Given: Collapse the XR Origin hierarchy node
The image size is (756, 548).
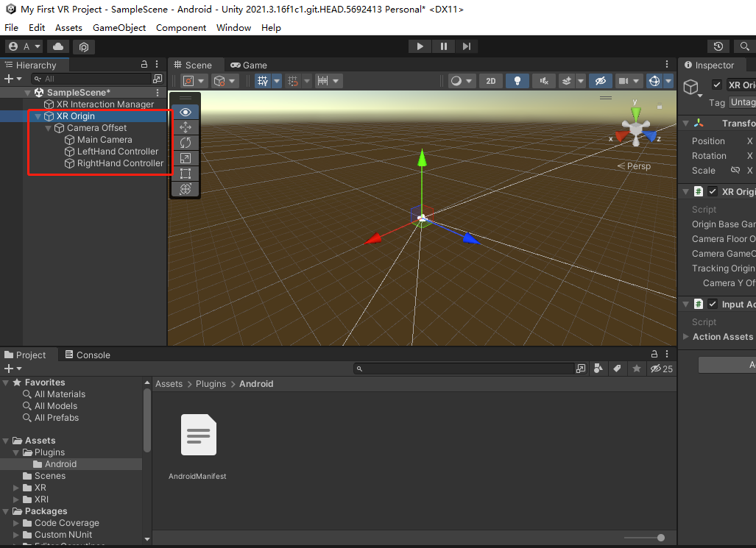Looking at the screenshot, I should (x=38, y=116).
